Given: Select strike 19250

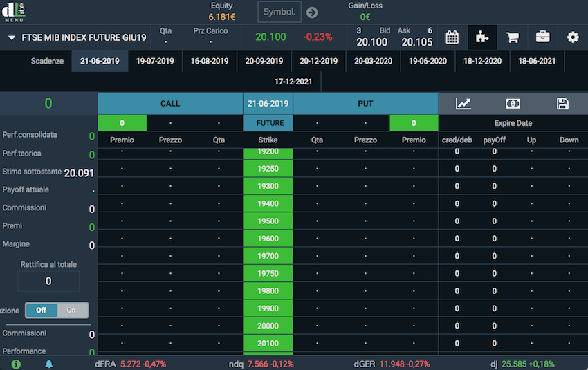Looking at the screenshot, I should point(268,169).
